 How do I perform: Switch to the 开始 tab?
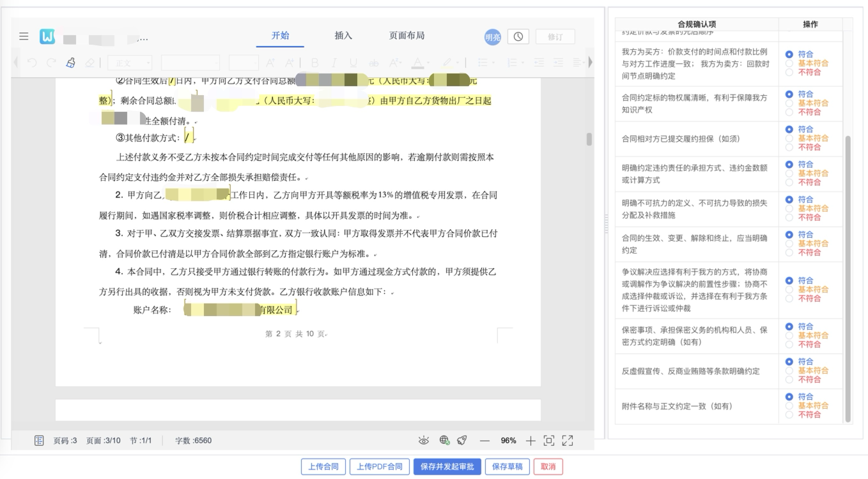(280, 36)
